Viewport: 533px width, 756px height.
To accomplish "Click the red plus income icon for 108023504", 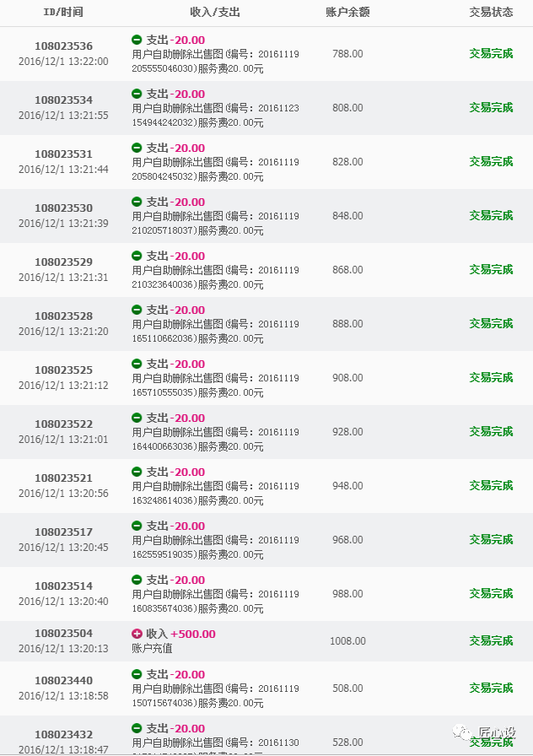I will point(137,634).
